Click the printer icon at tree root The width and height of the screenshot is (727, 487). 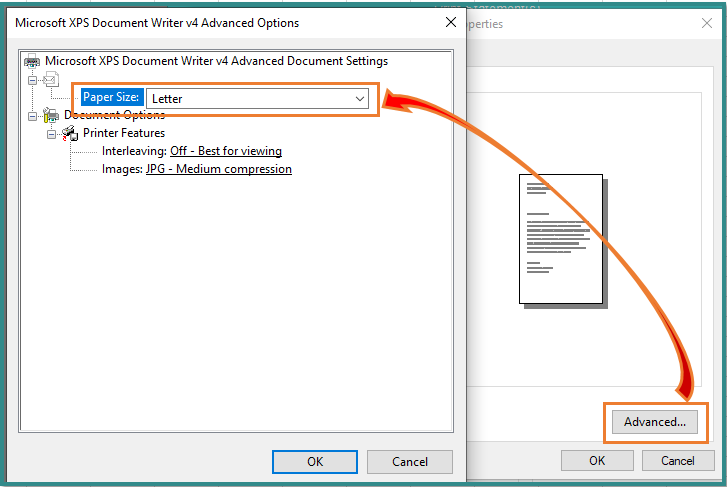click(32, 61)
